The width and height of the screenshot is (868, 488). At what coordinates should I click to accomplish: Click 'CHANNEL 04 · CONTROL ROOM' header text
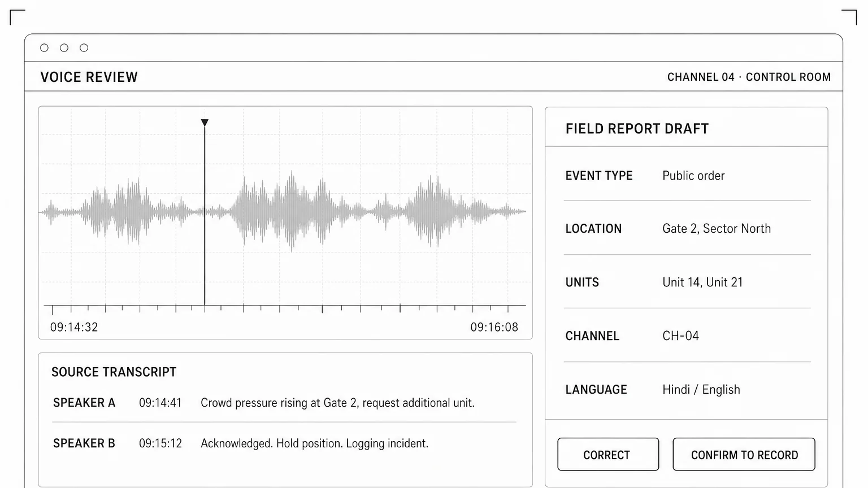pos(749,77)
